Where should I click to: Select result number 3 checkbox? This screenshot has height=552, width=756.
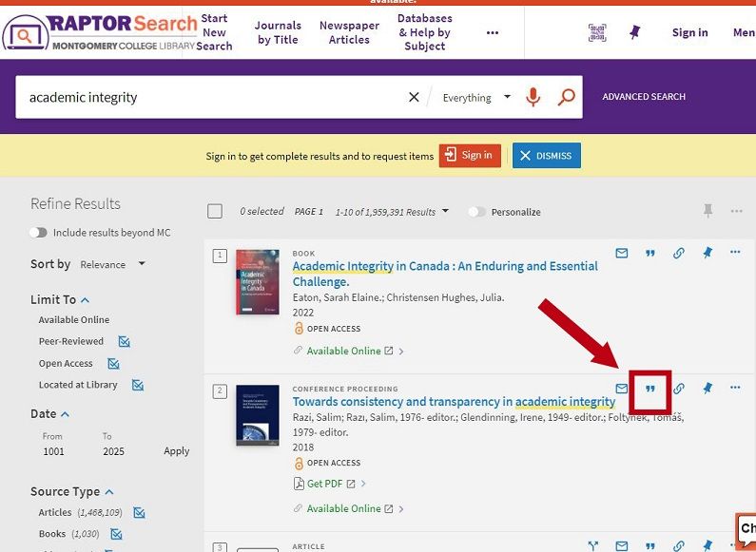click(x=220, y=547)
